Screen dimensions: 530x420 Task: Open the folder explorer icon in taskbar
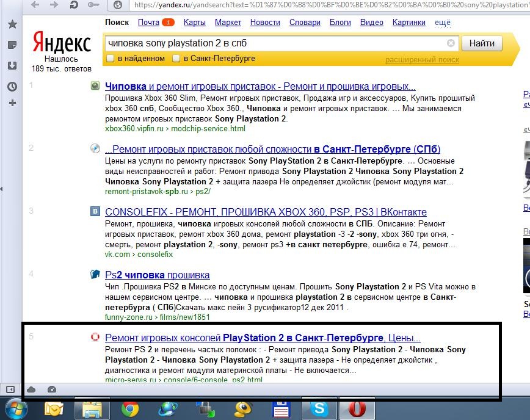tap(92, 409)
